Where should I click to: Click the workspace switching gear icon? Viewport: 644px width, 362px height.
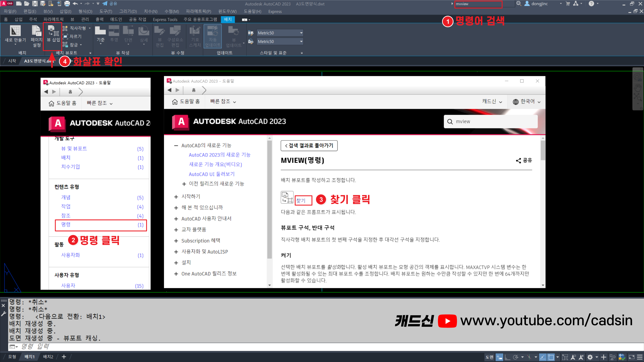(x=590, y=357)
